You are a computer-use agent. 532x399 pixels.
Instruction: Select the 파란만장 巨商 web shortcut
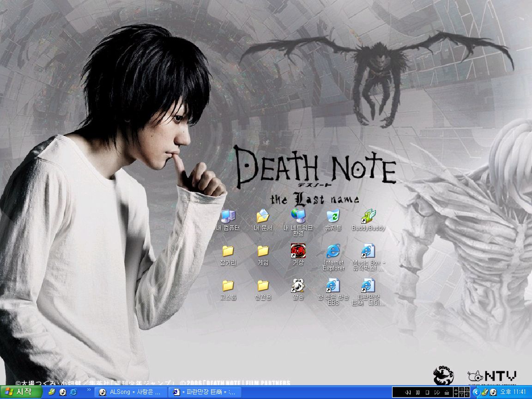coord(369,292)
